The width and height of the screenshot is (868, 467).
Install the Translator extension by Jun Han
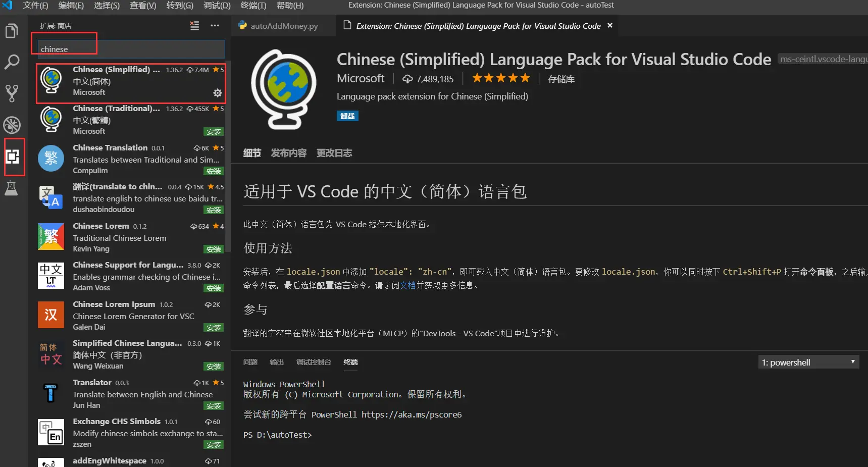[x=214, y=406]
